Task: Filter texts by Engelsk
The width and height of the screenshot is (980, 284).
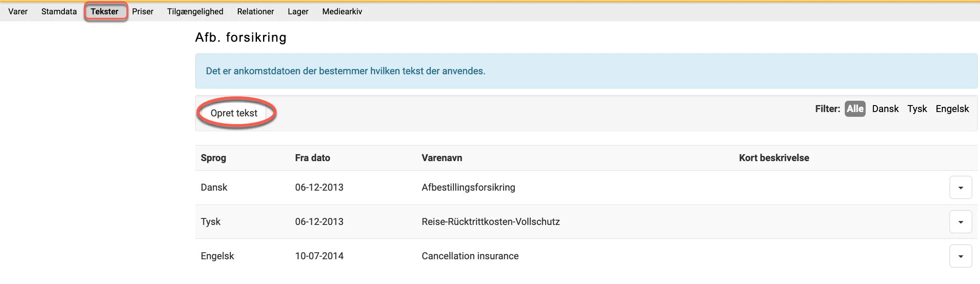Action: (952, 109)
